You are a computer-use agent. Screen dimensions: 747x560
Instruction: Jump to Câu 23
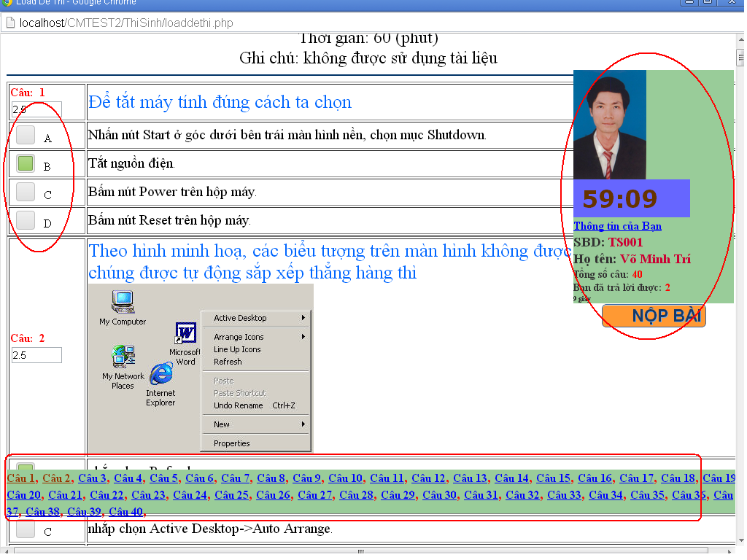pyautogui.click(x=149, y=495)
